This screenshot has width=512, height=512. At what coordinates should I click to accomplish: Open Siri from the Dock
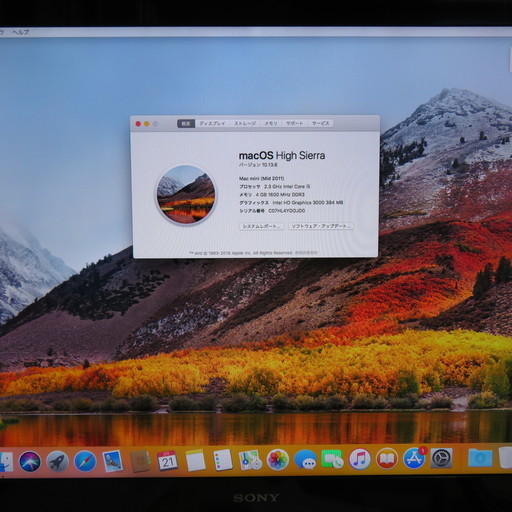[x=30, y=462]
